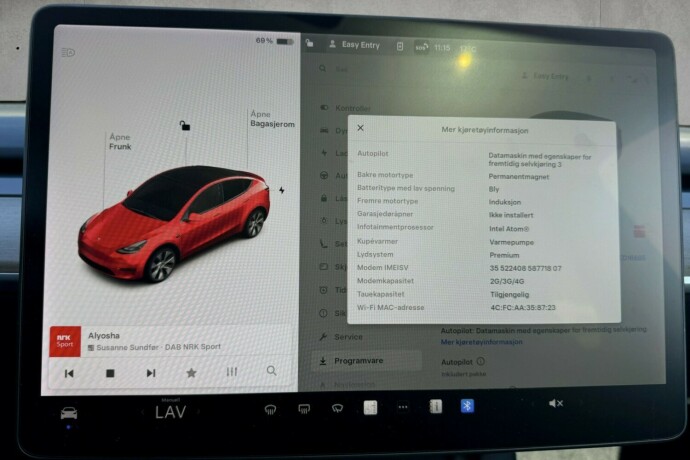Tap the battery 69% indicator

tap(274, 41)
